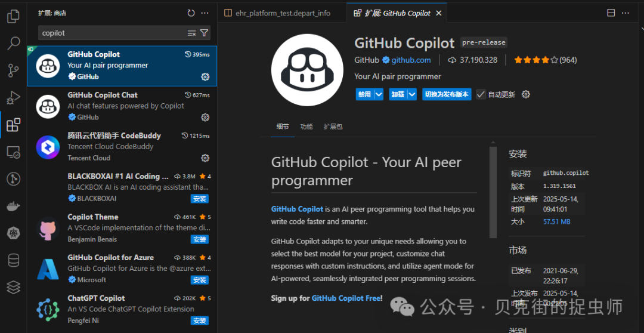The image size is (644, 333).
Task: Click the readme vertical scrollbar
Action: (x=493, y=192)
